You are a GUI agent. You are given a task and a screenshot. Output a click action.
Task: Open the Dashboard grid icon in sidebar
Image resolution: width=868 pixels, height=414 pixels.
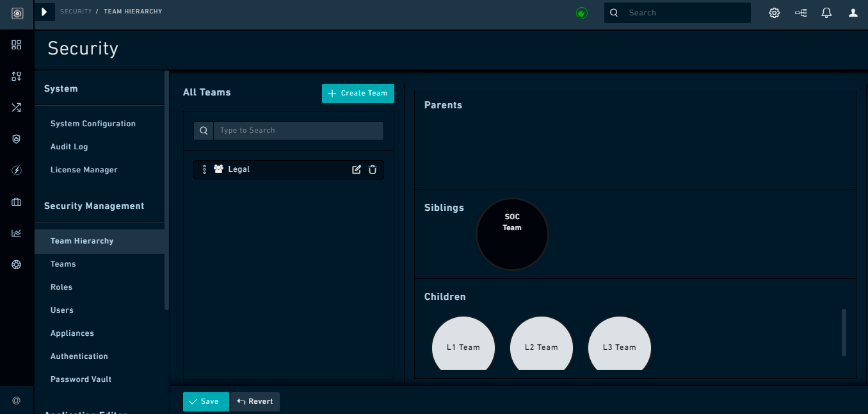click(x=17, y=45)
